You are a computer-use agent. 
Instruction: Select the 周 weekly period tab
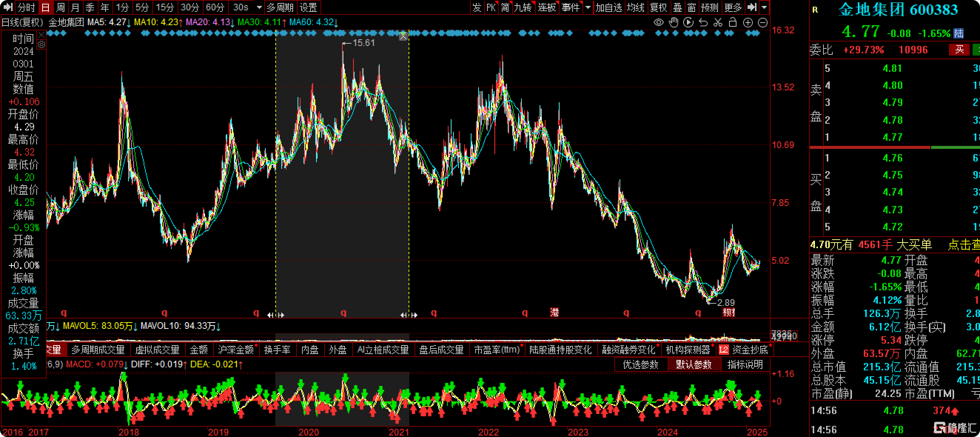coord(60,7)
